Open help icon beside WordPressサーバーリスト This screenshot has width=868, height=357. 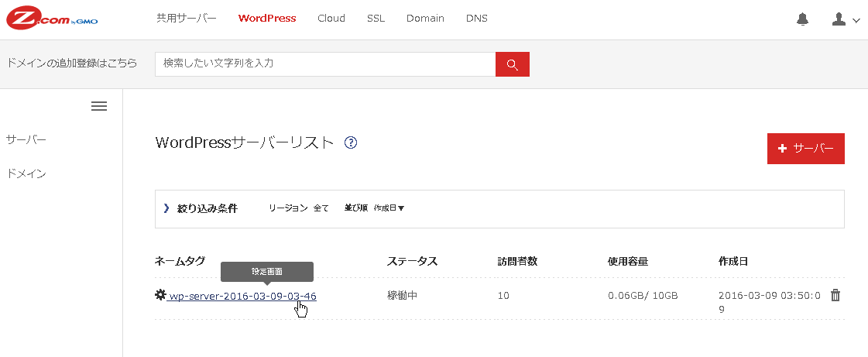tap(351, 142)
